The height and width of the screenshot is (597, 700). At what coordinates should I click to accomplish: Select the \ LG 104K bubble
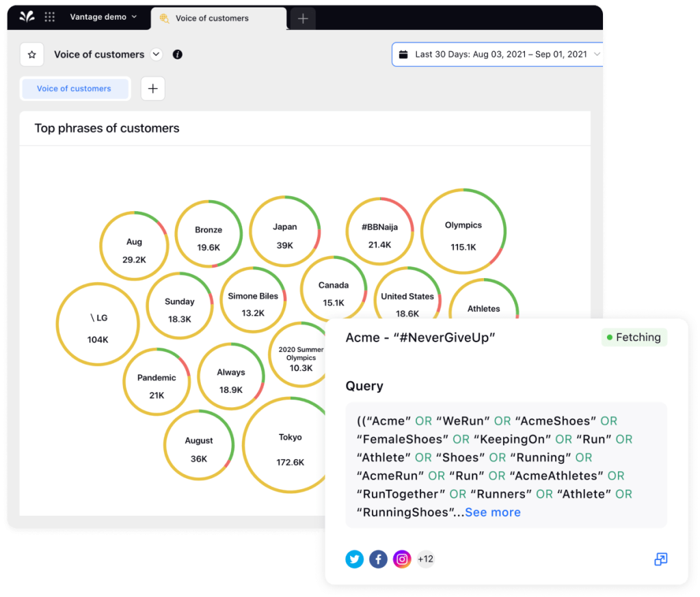coord(98,324)
